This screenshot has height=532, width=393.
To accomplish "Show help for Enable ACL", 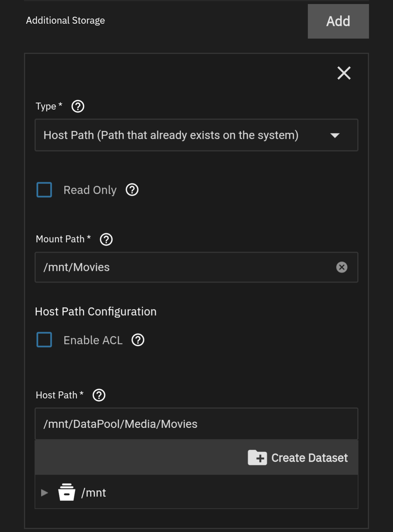I will pos(138,340).
